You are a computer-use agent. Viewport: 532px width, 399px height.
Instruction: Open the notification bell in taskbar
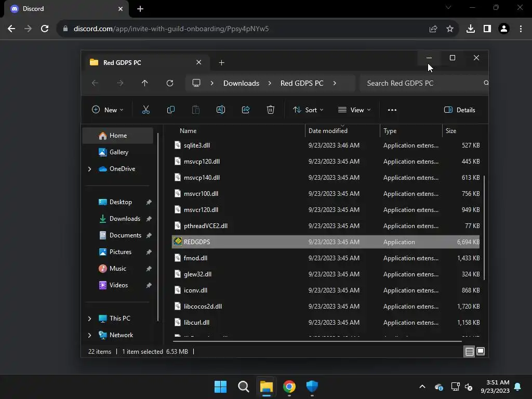point(518,387)
